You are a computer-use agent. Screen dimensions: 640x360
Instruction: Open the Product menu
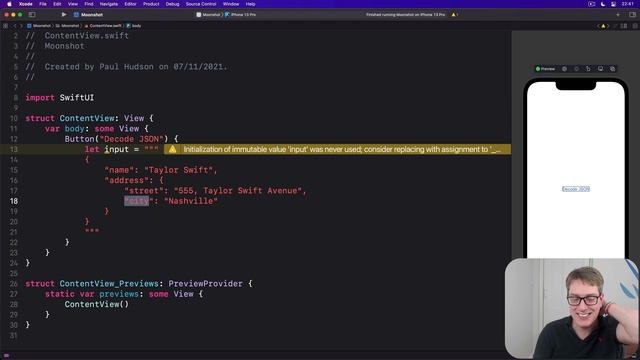click(x=151, y=4)
